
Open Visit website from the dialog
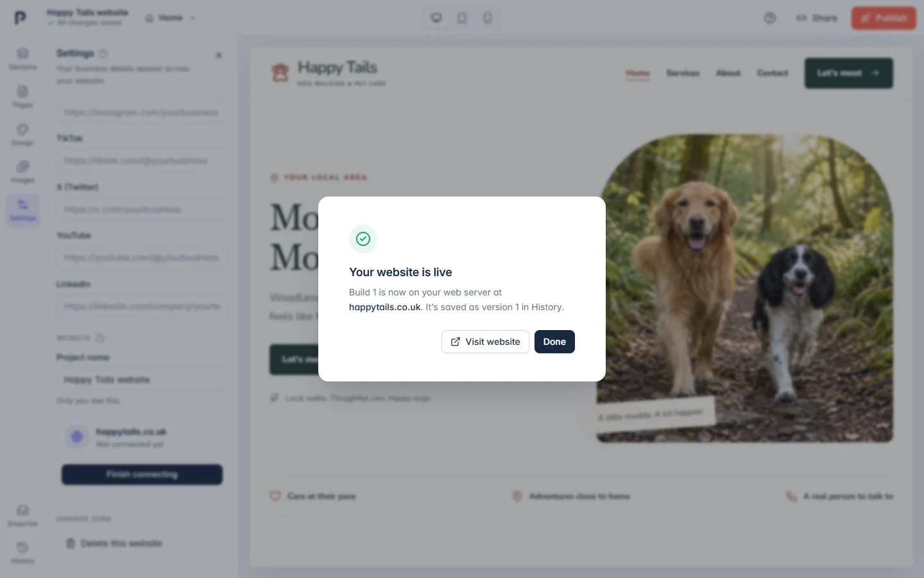(485, 342)
